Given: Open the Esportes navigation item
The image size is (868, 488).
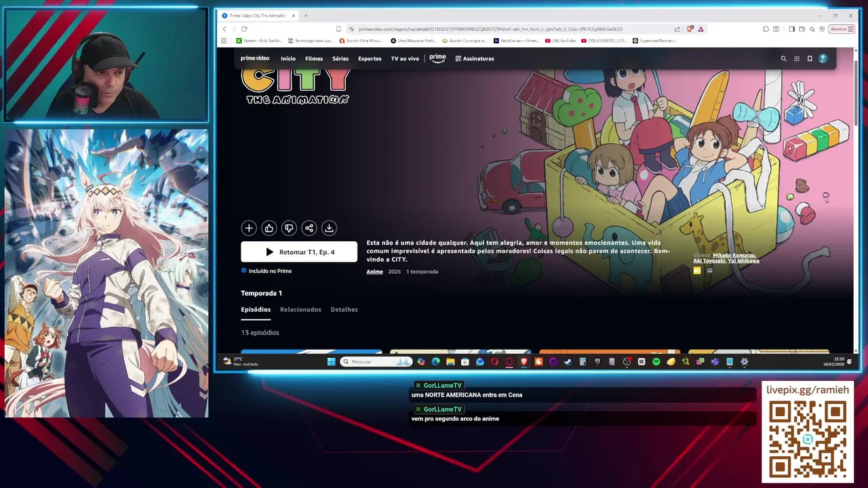Looking at the screenshot, I should [370, 59].
